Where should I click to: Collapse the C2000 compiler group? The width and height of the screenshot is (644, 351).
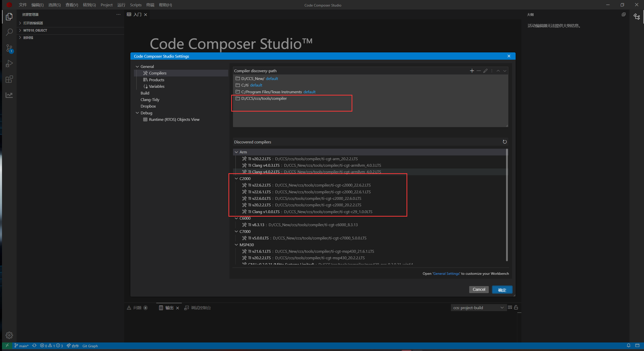[236, 179]
